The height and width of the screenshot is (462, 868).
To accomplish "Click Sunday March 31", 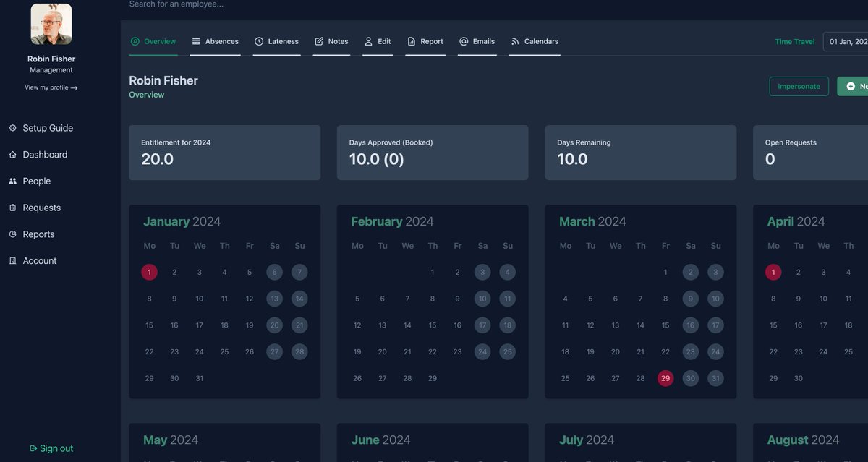I will click(x=715, y=378).
